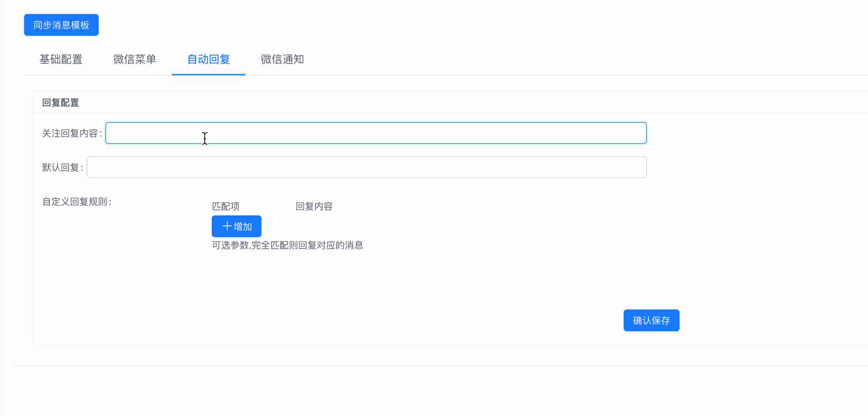Open the 微信菜单 tab

click(x=135, y=59)
